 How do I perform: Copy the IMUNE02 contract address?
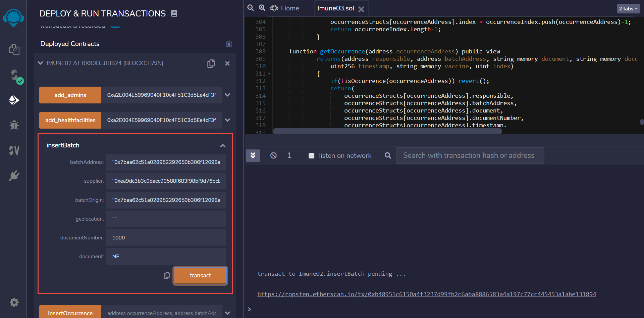[211, 63]
